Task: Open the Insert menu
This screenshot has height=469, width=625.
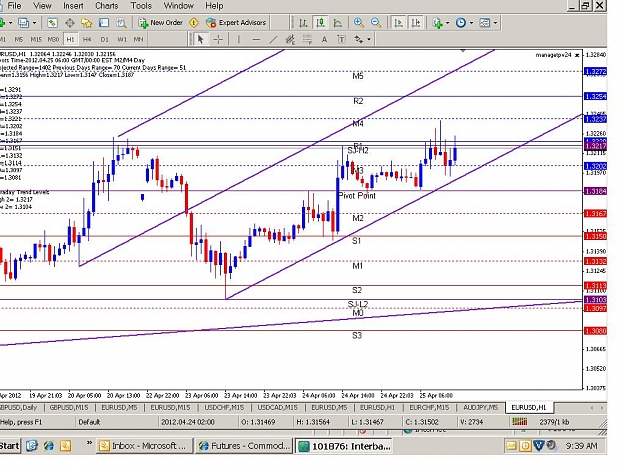Action: coord(73,6)
